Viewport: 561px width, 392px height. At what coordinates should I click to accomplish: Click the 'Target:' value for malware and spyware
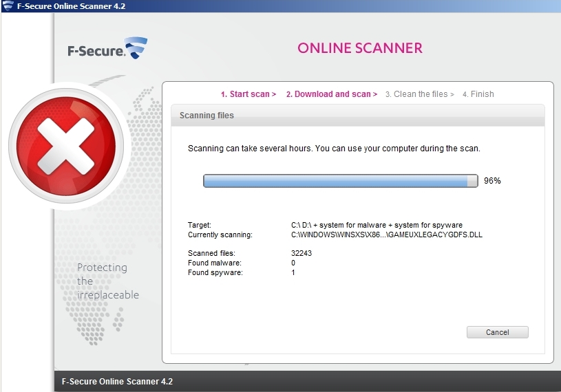pos(377,225)
